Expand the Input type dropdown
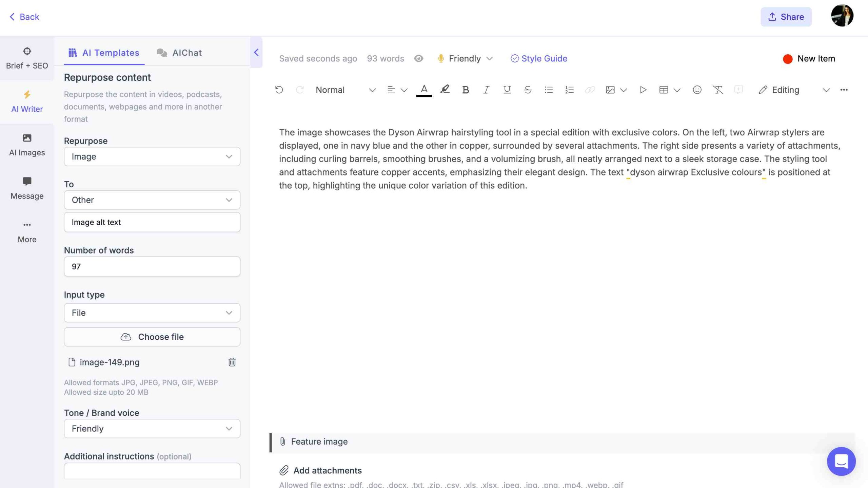This screenshot has width=868, height=488. 228,312
